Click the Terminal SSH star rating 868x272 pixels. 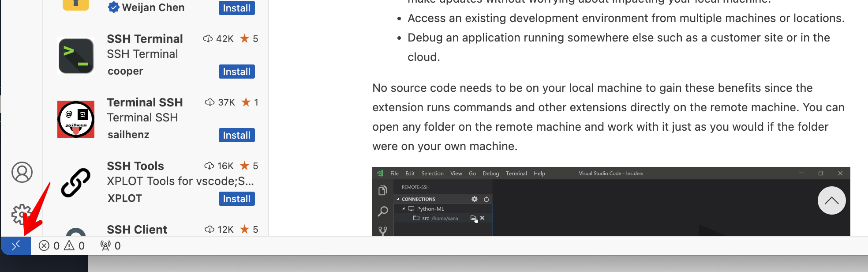(x=250, y=102)
